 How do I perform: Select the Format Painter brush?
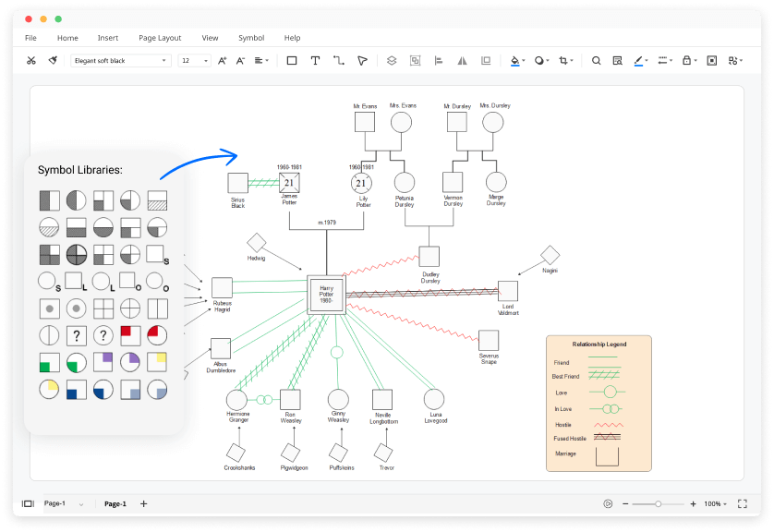click(x=53, y=61)
